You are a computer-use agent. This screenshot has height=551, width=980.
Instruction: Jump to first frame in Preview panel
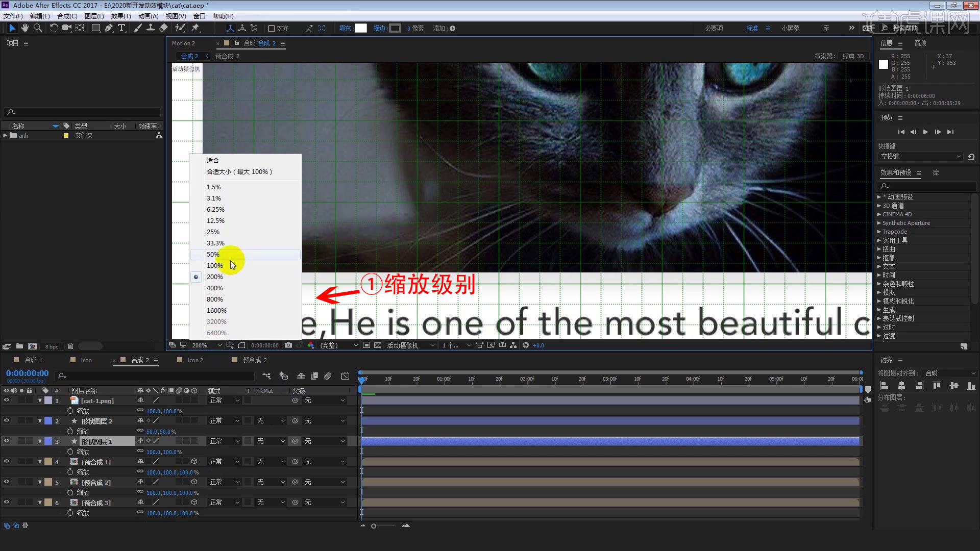pos(901,132)
